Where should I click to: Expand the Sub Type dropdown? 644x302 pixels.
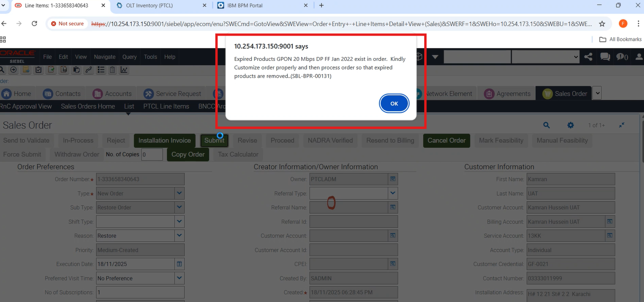pyautogui.click(x=179, y=207)
